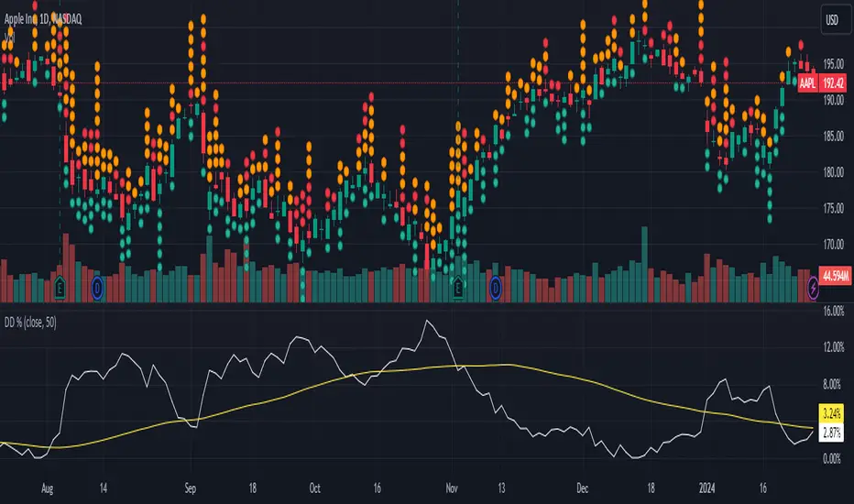Click the Dec date on time axis

coord(582,488)
